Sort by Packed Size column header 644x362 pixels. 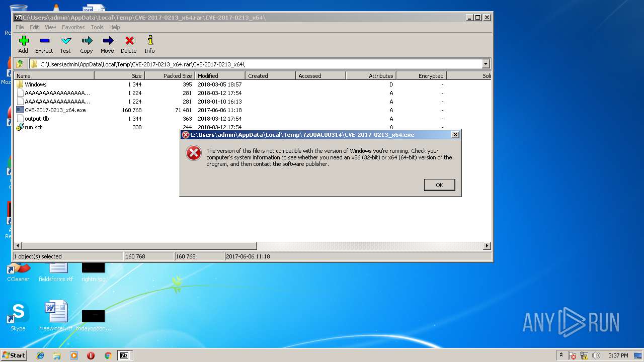pyautogui.click(x=170, y=75)
